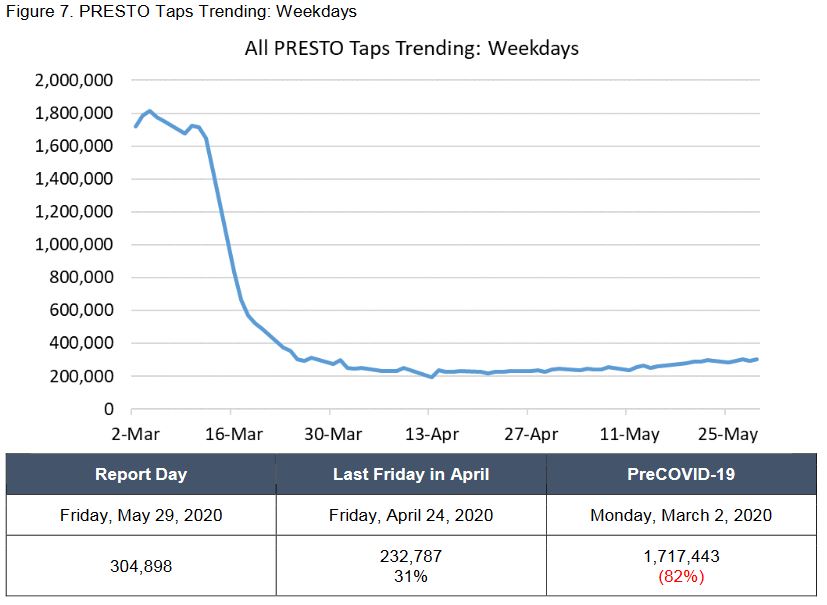Click the 'Report Day' table header

point(141,474)
